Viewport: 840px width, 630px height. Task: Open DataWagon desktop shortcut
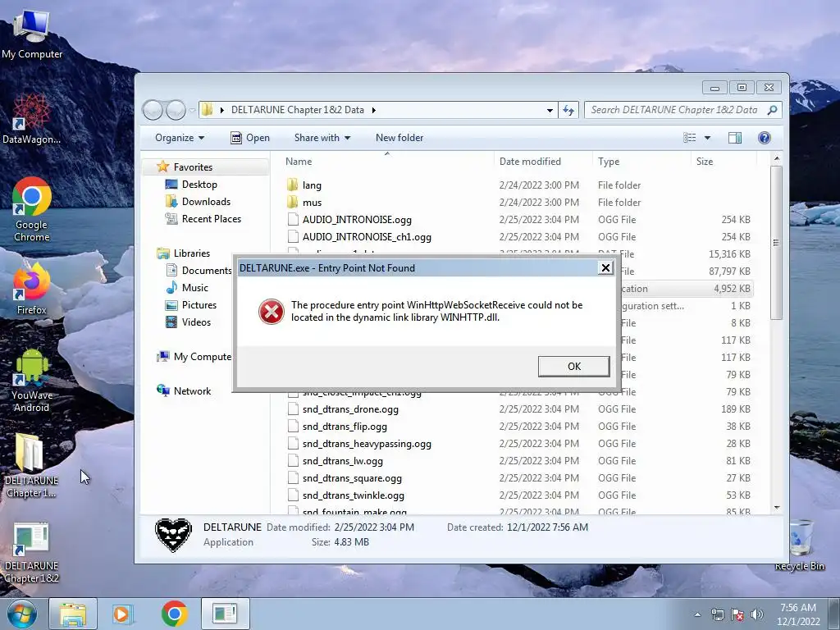(31, 120)
